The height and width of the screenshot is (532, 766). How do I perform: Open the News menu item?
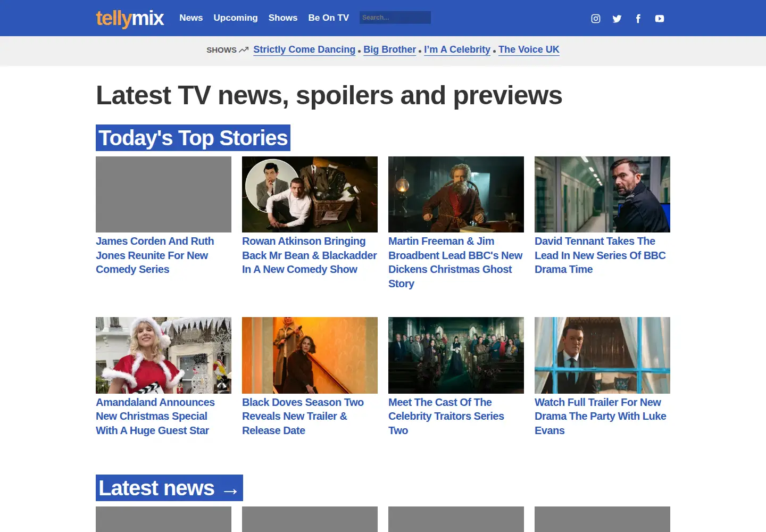(191, 18)
